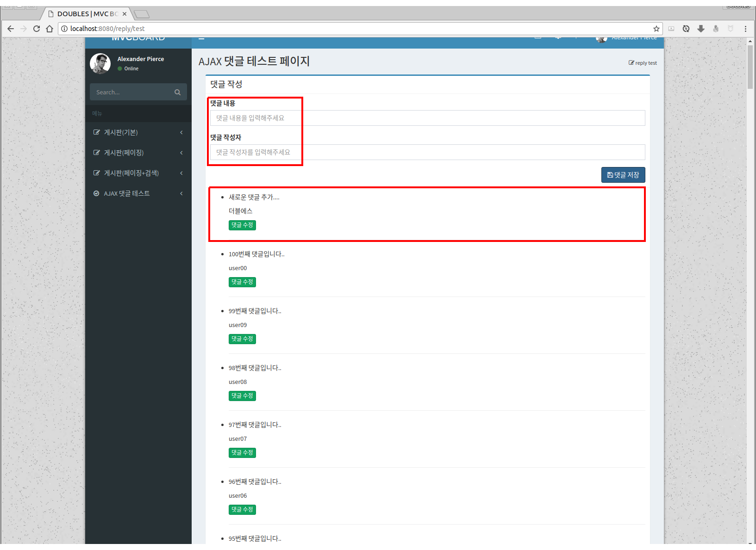756x550 pixels.
Task: Open the Chrome three-dot menu
Action: pyautogui.click(x=745, y=29)
